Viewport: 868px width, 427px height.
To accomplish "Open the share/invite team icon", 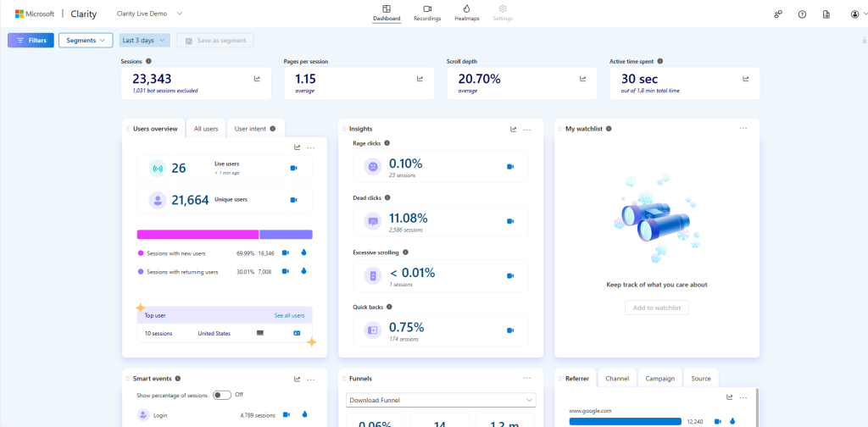I will [x=778, y=14].
